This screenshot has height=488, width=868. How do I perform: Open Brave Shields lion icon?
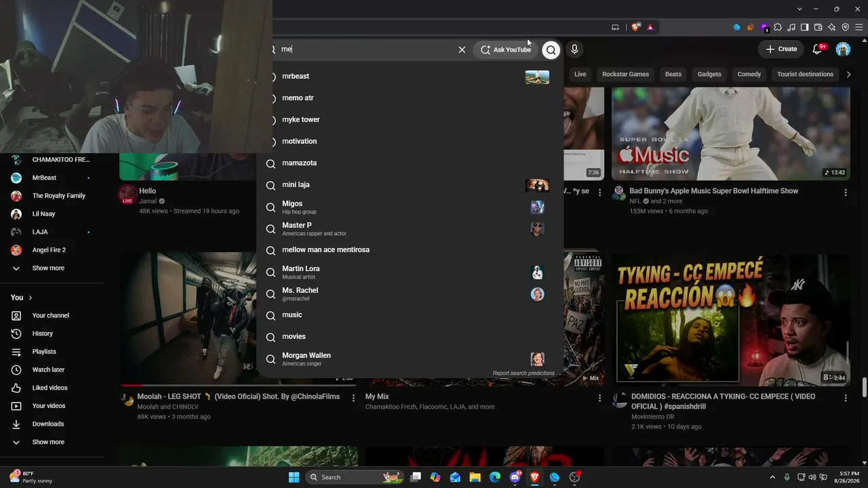[635, 27]
